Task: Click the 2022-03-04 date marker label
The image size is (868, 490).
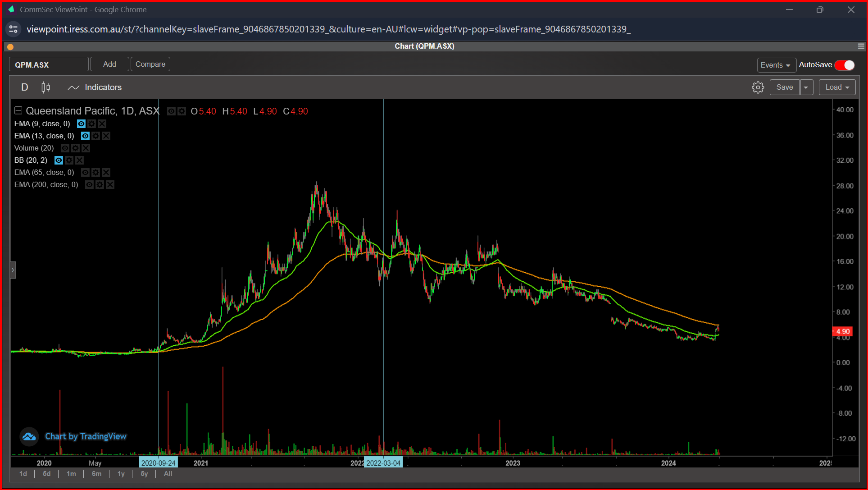Action: (x=383, y=463)
